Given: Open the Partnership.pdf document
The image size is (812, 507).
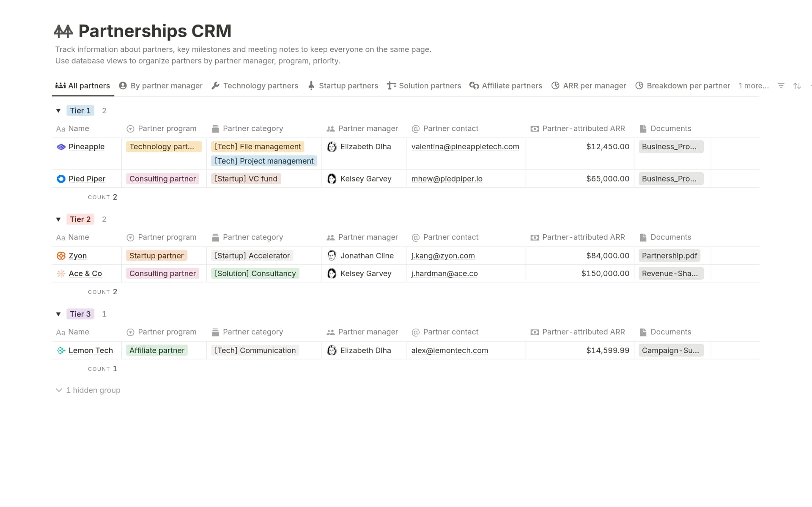Looking at the screenshot, I should 669,256.
